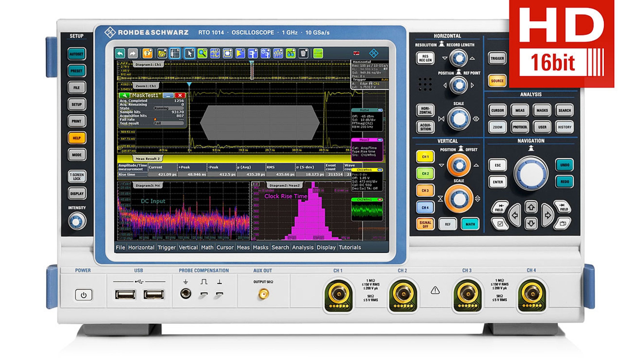The width and height of the screenshot is (644, 362).
Task: Click the FFT analysis icon in the toolbar
Action: [278, 53]
